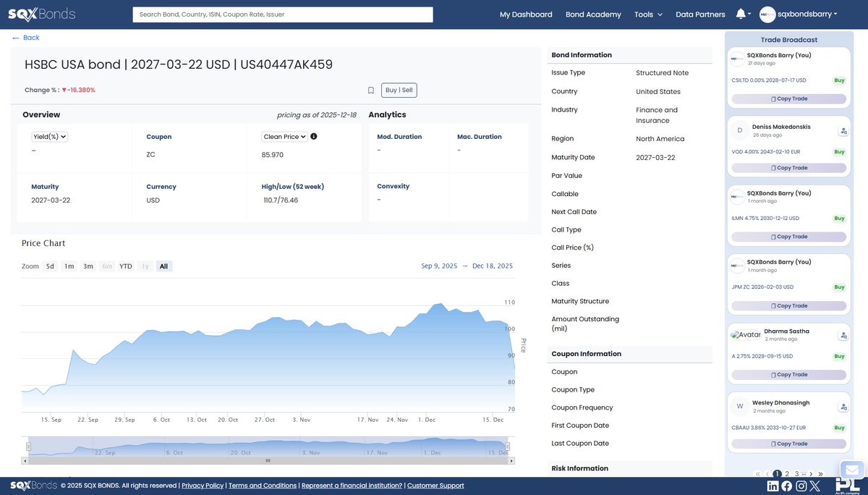Click the bond search input field
The width and height of the screenshot is (868, 495).
point(283,14)
